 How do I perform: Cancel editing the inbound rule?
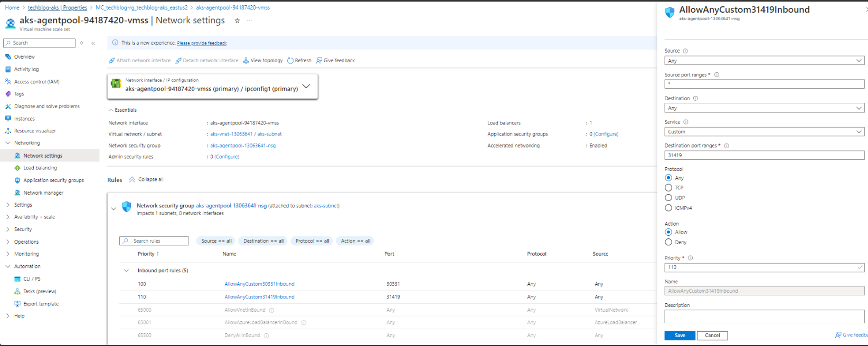(x=712, y=335)
